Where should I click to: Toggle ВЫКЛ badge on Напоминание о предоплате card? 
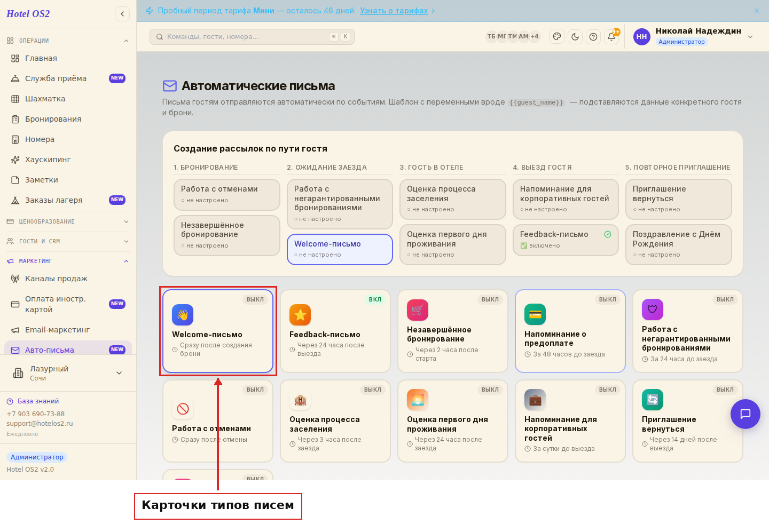[608, 299]
